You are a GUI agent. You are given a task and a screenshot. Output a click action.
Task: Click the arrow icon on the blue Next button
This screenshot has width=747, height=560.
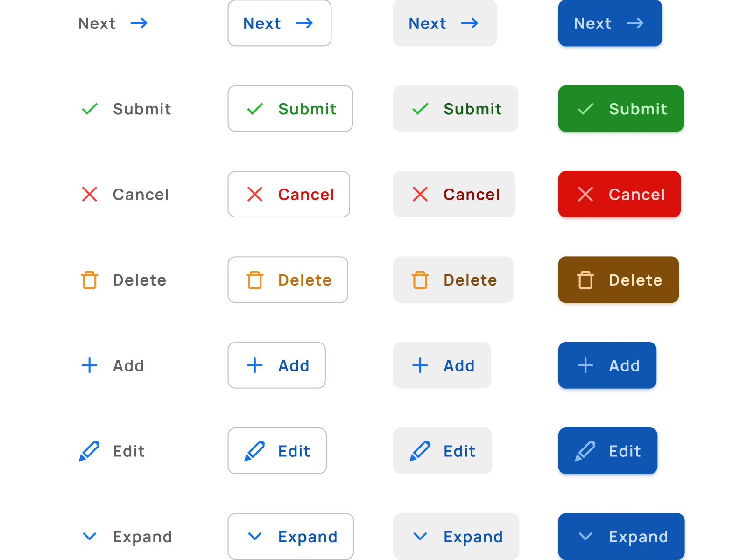[636, 23]
